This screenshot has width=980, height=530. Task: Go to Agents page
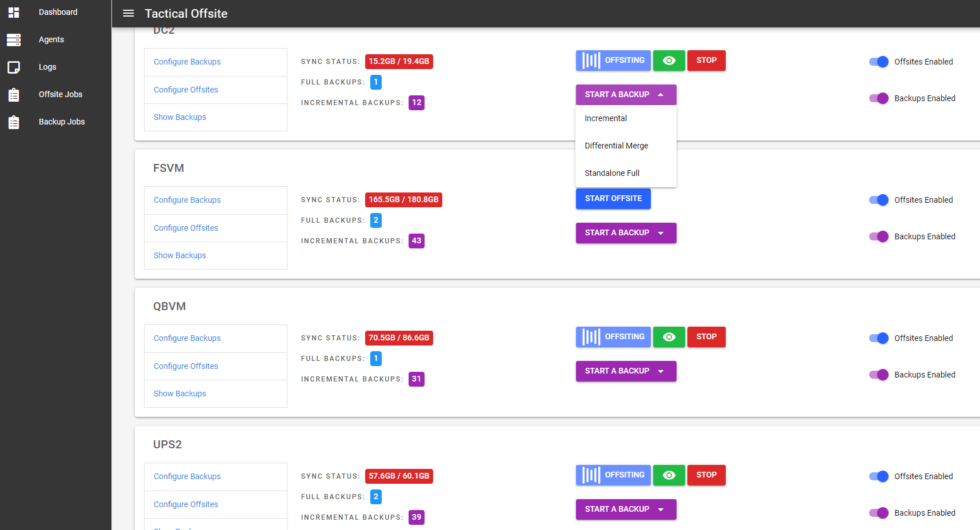(x=51, y=39)
